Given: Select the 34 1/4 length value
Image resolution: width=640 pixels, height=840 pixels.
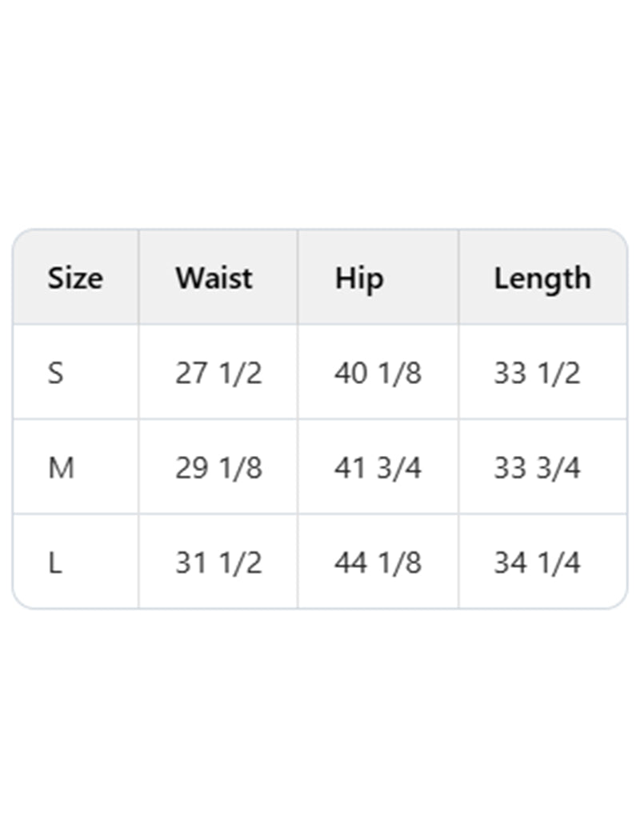Looking at the screenshot, I should (x=537, y=563).
